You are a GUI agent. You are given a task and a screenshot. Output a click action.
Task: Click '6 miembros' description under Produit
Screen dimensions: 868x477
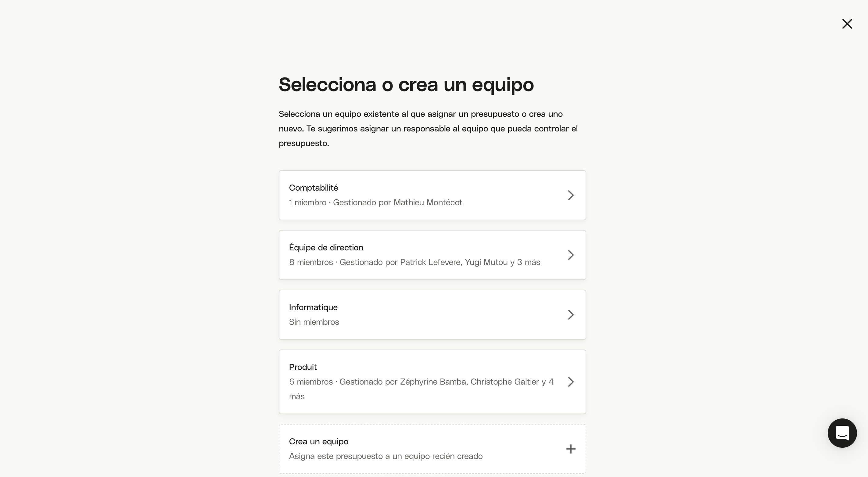tap(421, 389)
